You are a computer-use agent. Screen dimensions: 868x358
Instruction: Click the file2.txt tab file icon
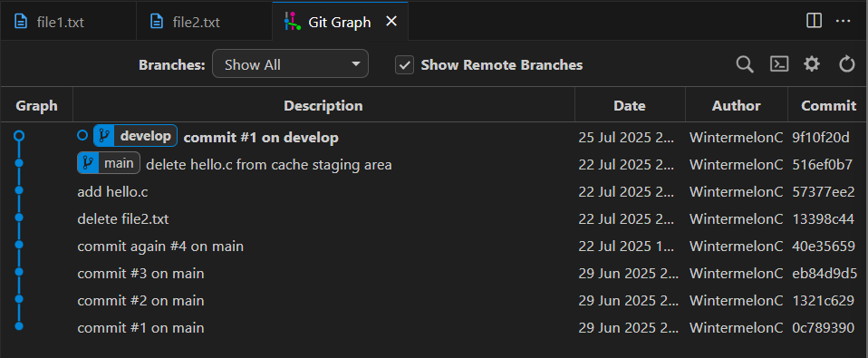coord(158,22)
